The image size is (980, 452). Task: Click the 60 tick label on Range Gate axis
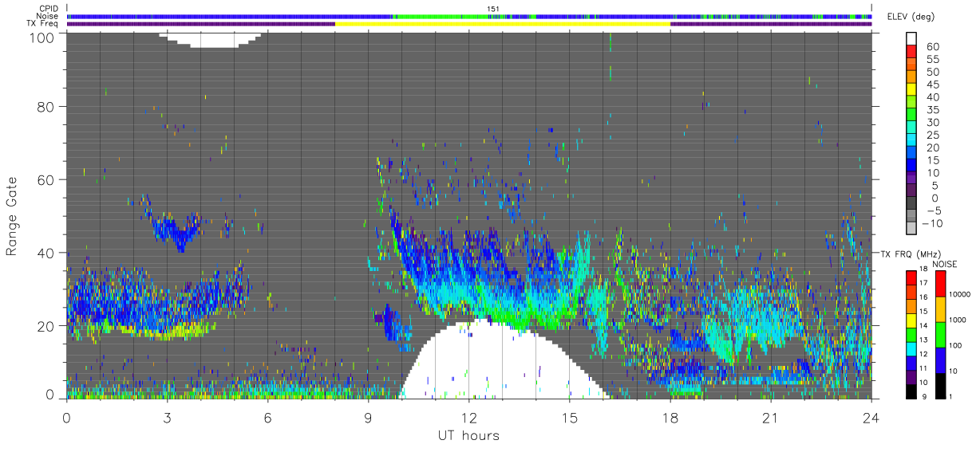(46, 180)
